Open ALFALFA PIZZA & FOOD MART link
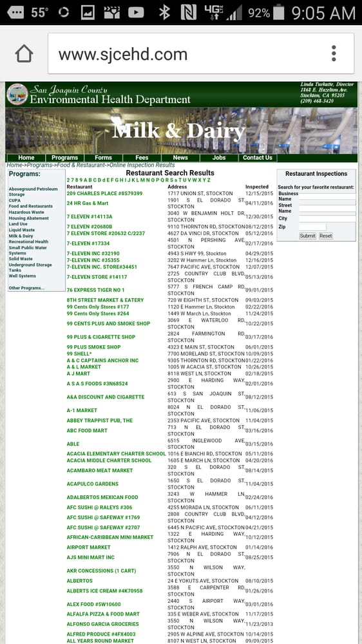Image resolution: width=362 pixels, height=644 pixels. click(103, 614)
